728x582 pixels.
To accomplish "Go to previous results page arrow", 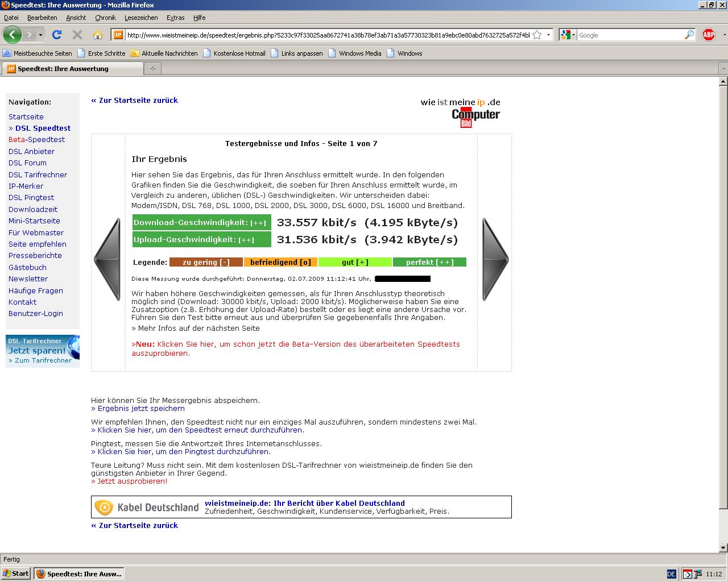I will (107, 259).
